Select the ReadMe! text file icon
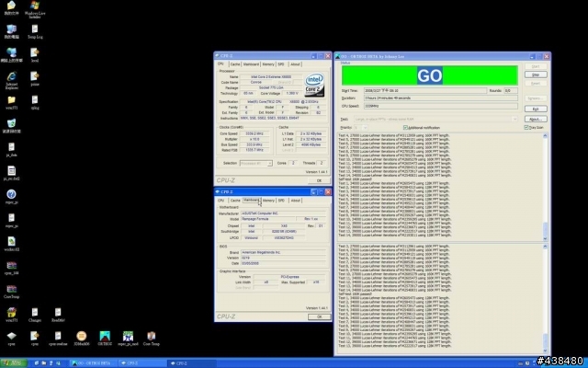The width and height of the screenshot is (588, 368). (58, 313)
